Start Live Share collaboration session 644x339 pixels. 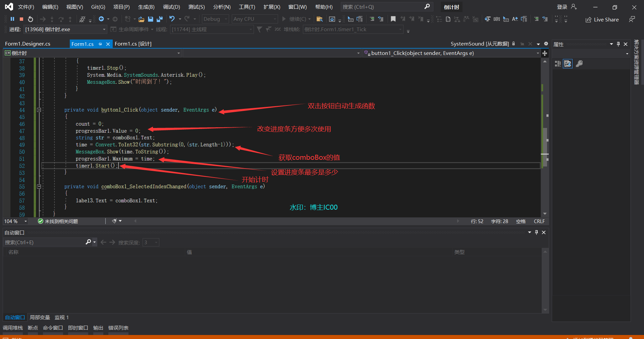pos(602,19)
